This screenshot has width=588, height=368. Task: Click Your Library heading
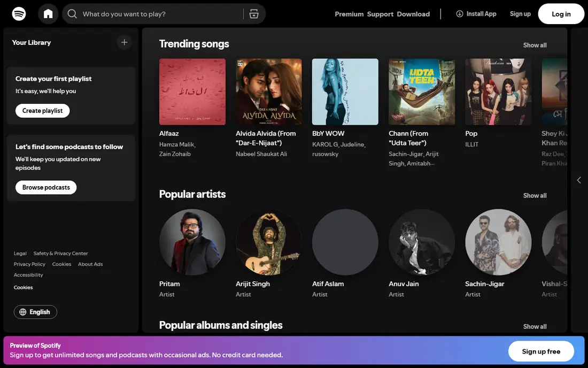click(x=31, y=42)
